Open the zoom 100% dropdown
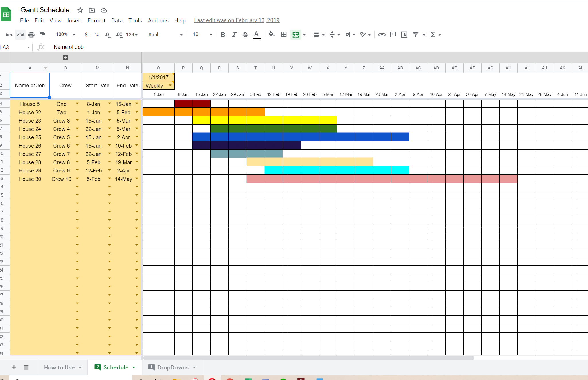This screenshot has width=588, height=380. pos(66,34)
